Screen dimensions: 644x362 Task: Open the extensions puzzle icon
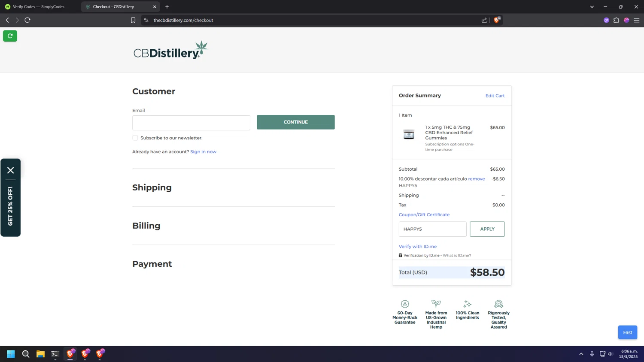pyautogui.click(x=617, y=20)
